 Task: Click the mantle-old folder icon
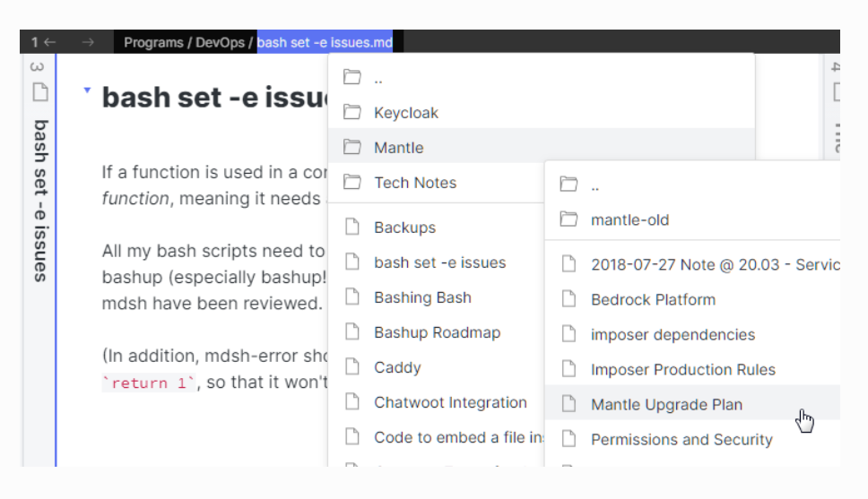[569, 219]
